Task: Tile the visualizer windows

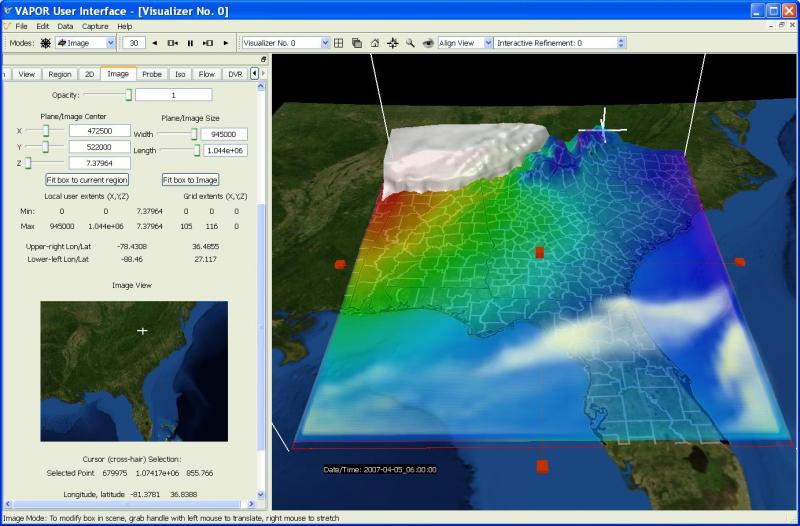Action: pos(339,43)
